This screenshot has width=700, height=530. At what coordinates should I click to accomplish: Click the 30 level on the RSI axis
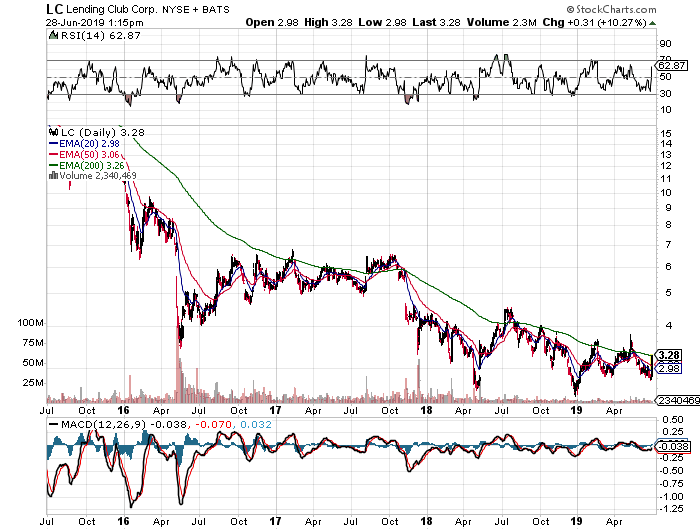tap(666, 94)
